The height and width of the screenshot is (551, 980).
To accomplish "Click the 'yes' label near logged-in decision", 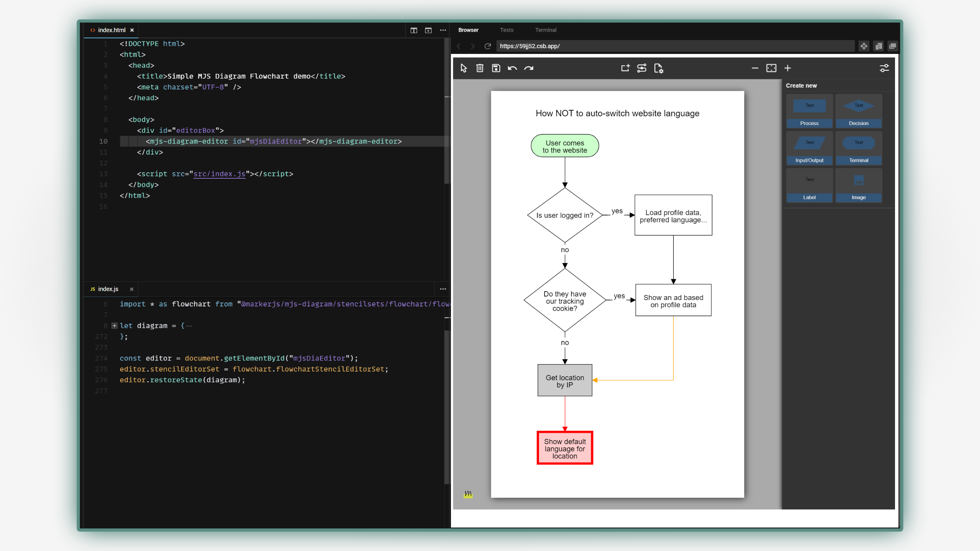I will pos(617,211).
